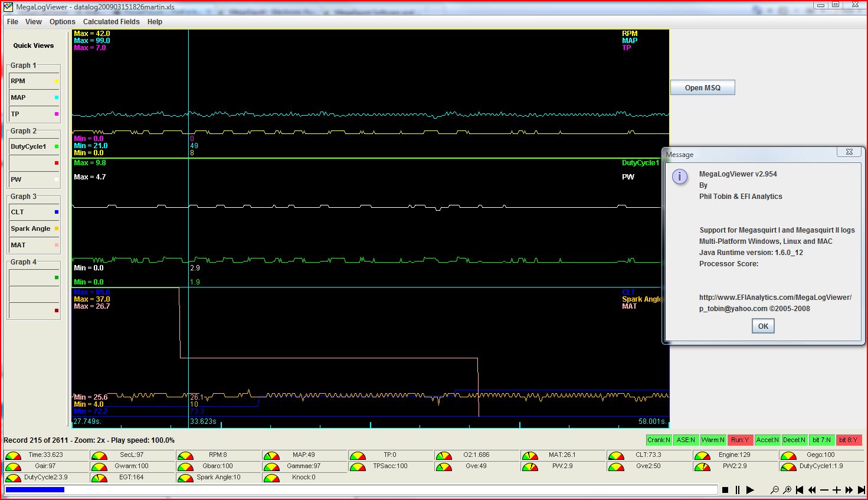Open the RPM field selector in Graph 1
Screen dimensions: 868x500
coord(34,81)
